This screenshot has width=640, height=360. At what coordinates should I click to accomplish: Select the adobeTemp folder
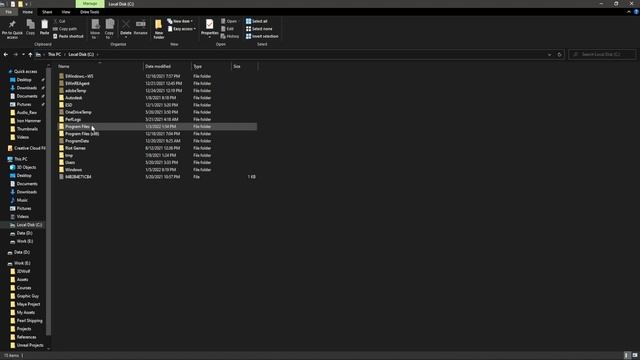(76, 91)
